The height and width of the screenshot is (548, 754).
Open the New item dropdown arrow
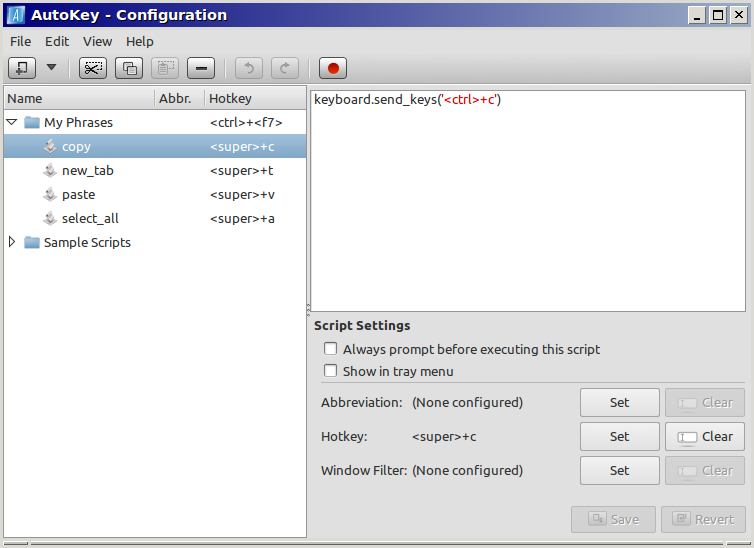[51, 67]
